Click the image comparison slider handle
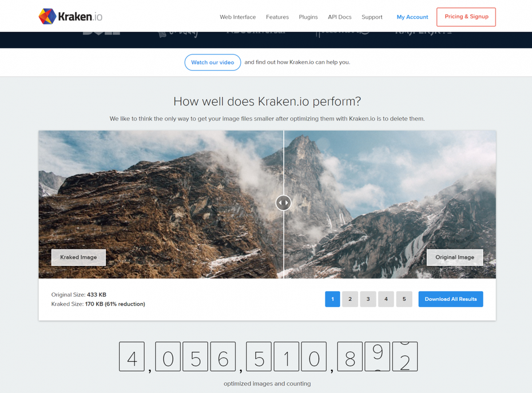532x393 pixels. (283, 203)
